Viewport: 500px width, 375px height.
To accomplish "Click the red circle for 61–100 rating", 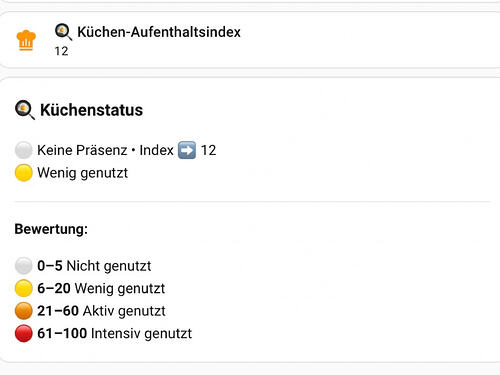I will coord(24,333).
